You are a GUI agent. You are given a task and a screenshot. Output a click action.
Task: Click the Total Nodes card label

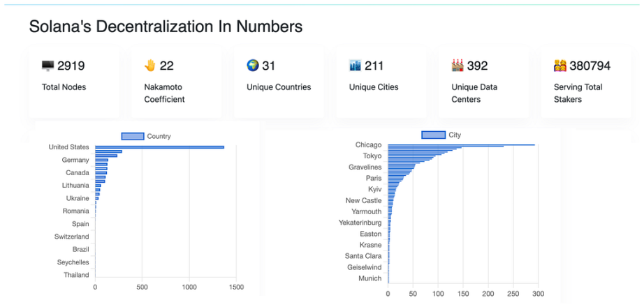64,87
